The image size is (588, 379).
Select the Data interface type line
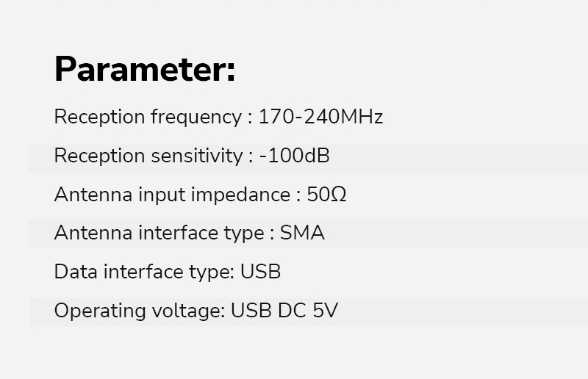click(x=168, y=272)
